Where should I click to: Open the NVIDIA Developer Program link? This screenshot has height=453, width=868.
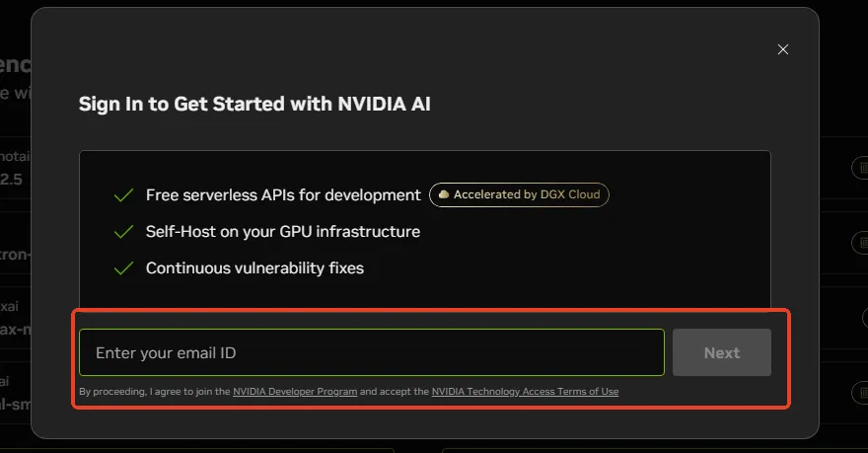click(x=295, y=392)
